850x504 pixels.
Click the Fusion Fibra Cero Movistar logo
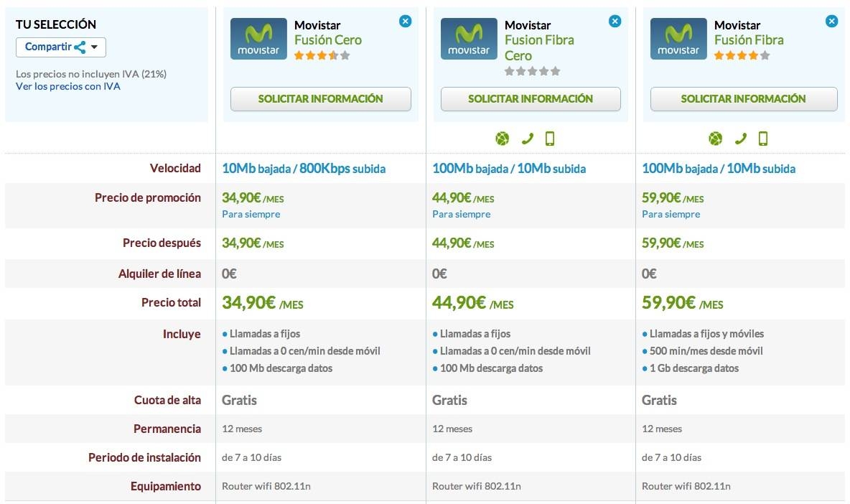pyautogui.click(x=469, y=39)
